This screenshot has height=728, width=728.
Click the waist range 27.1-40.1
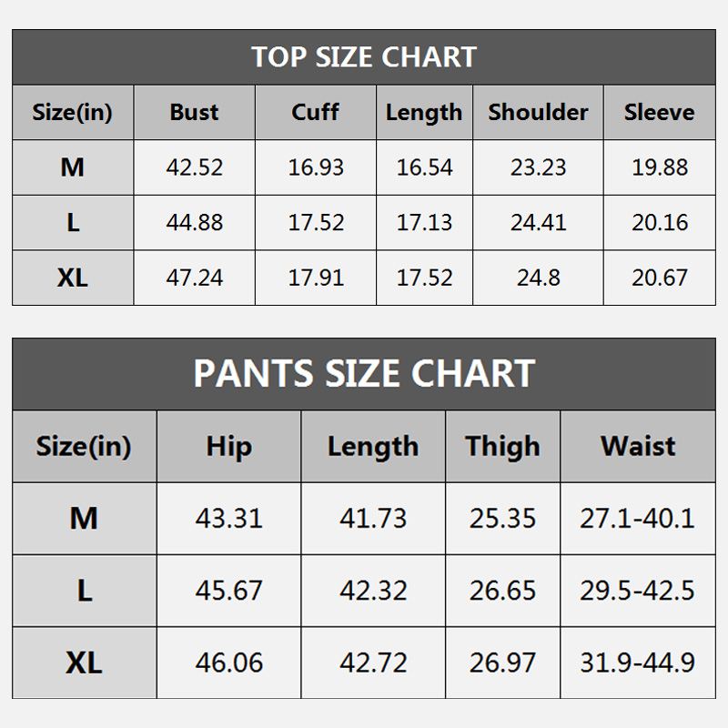(x=637, y=519)
